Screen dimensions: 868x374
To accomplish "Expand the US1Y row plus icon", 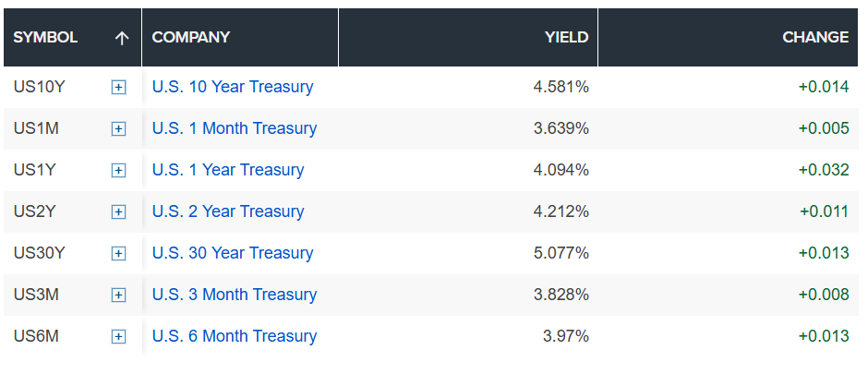I will (118, 171).
